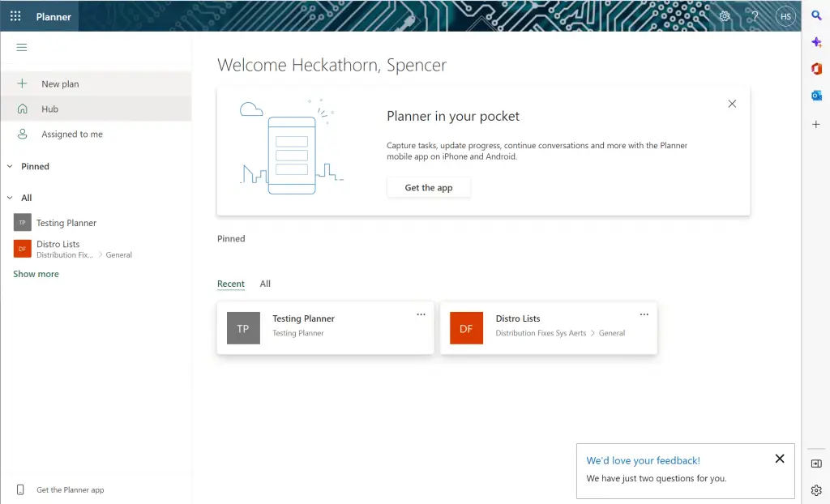Viewport: 830px width, 504px height.
Task: Click the phone icon at sidebar bottom
Action: click(x=20, y=489)
